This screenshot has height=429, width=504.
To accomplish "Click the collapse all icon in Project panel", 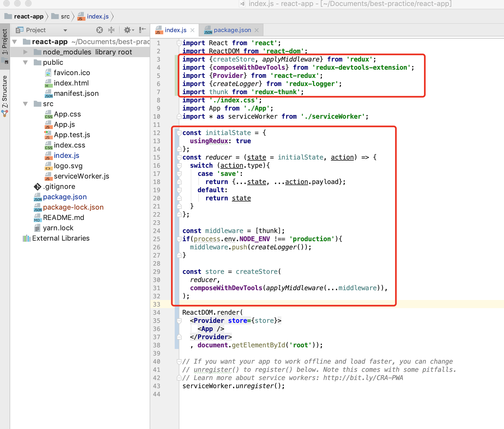I will 111,30.
